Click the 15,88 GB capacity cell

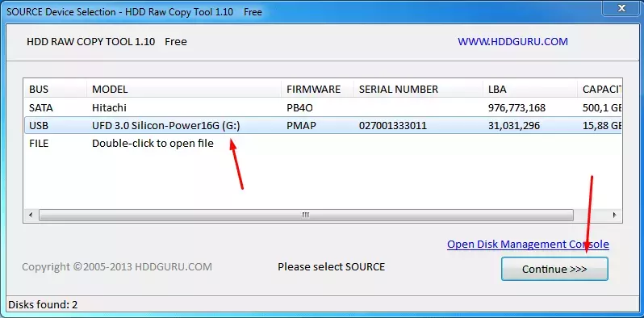[x=603, y=125]
